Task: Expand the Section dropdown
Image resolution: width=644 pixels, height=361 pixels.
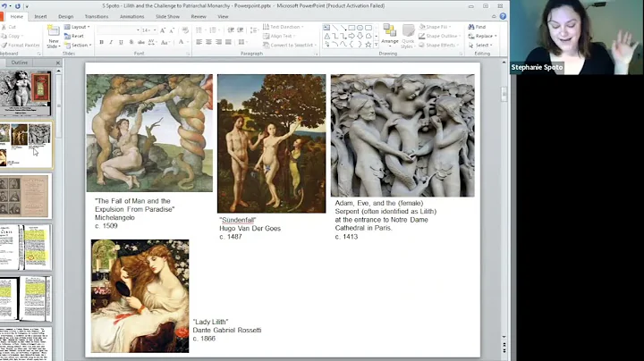Action: [x=78, y=45]
